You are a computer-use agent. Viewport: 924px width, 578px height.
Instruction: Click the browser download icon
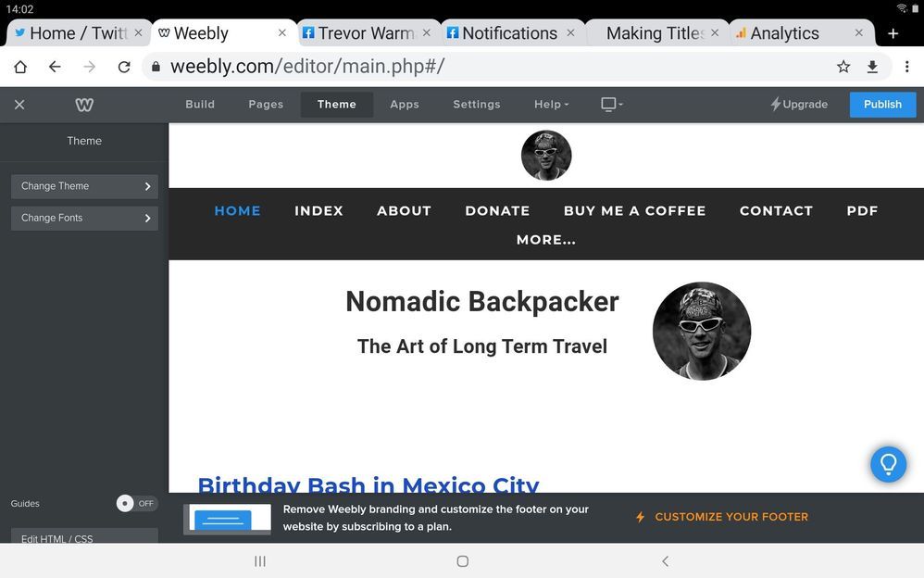pyautogui.click(x=872, y=67)
